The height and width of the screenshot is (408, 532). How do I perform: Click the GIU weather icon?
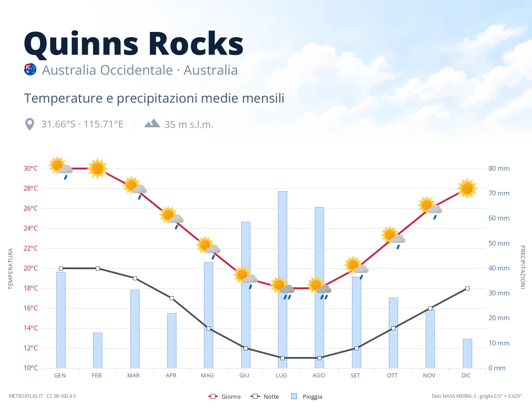[x=245, y=278]
